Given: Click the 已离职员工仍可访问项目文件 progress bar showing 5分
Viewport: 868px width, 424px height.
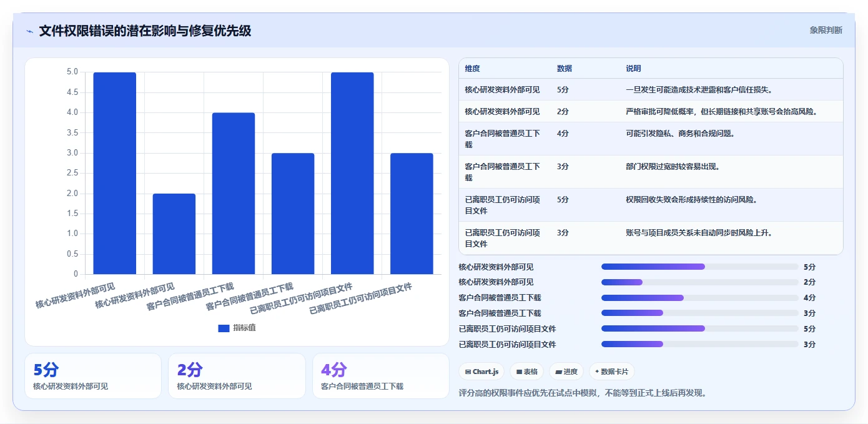Looking at the screenshot, I should 700,328.
